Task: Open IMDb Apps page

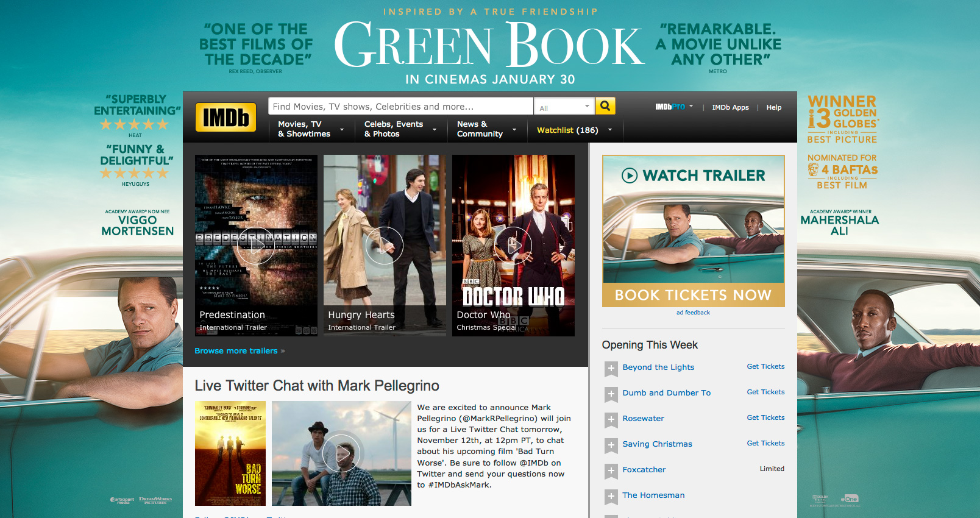Action: 730,107
